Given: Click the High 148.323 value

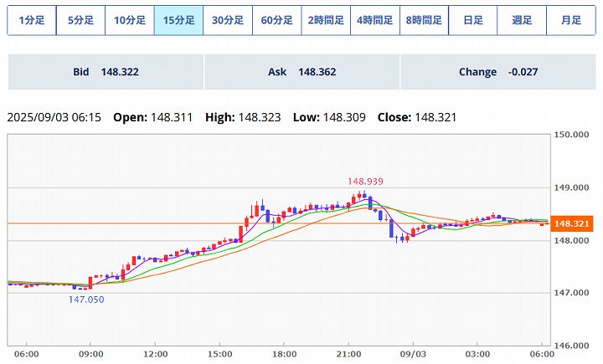Looking at the screenshot, I should tap(243, 117).
